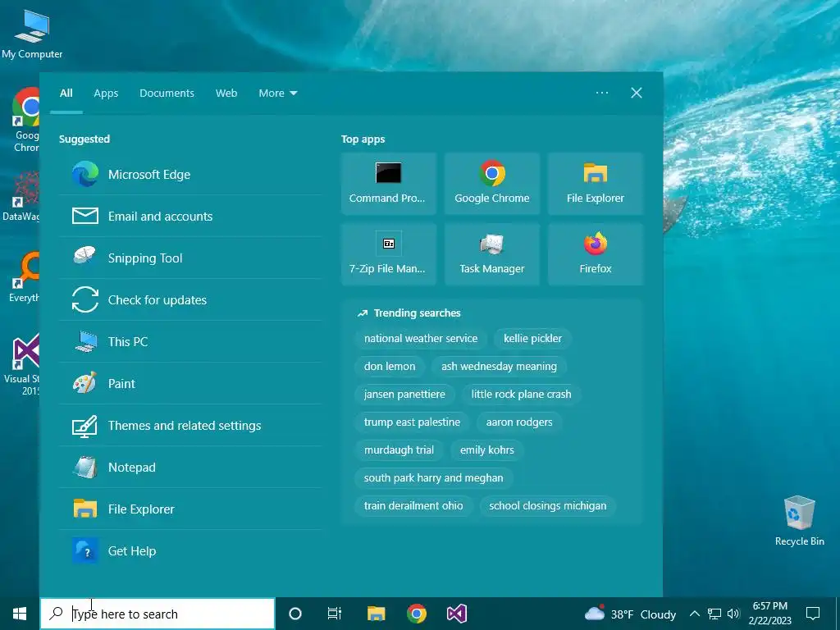Image resolution: width=840 pixels, height=630 pixels.
Task: Click the Windows Start button
Action: (x=20, y=614)
